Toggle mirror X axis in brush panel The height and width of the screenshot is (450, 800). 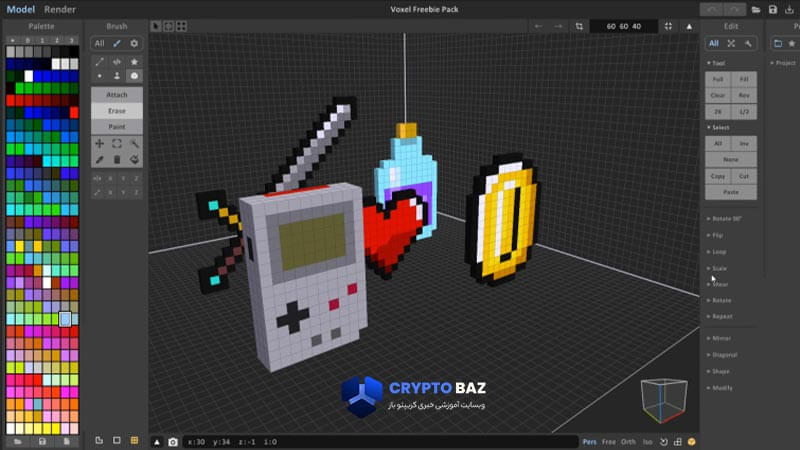tap(110, 178)
